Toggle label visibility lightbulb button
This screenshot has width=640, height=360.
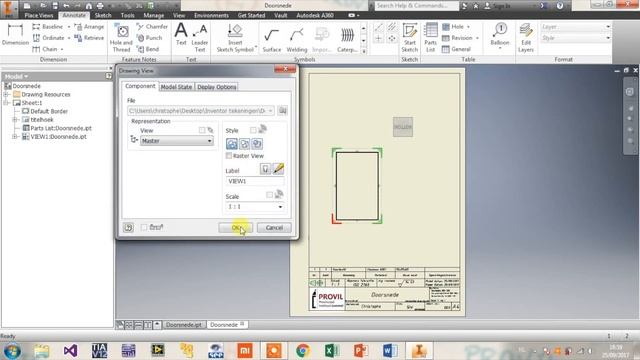[265, 169]
